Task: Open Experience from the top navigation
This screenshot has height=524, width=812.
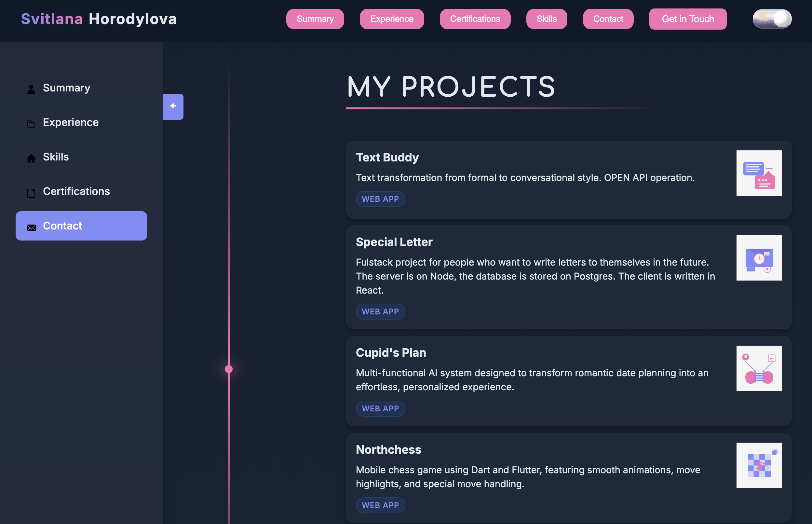Action: 391,19
